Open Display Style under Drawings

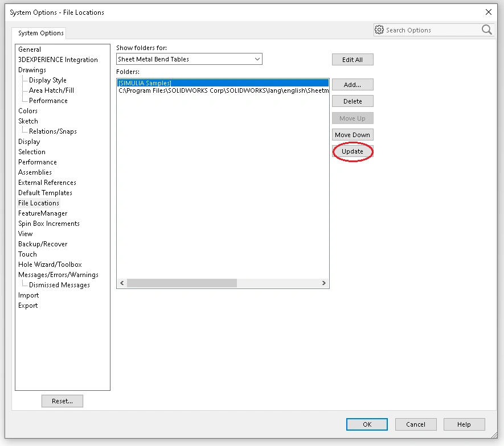coord(48,80)
